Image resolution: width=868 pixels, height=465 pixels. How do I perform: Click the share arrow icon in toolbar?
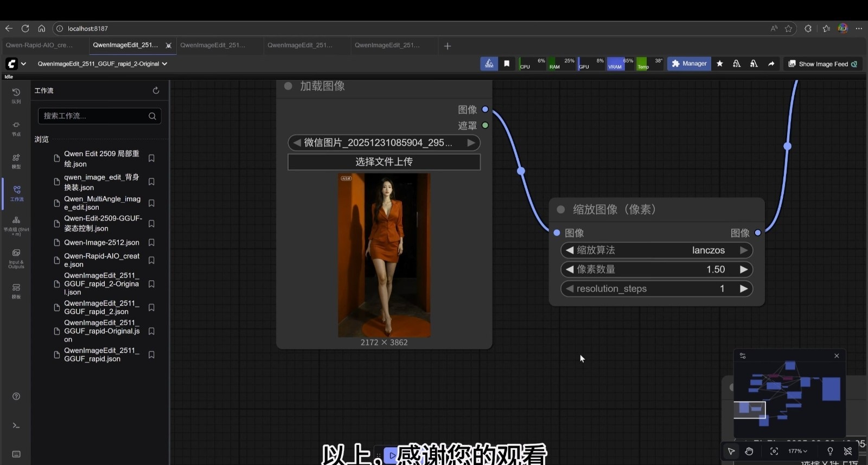[x=771, y=64]
